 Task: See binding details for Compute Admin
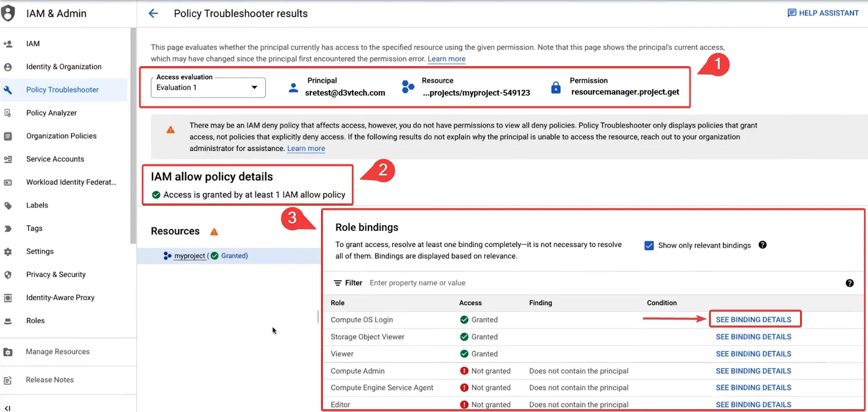click(754, 371)
